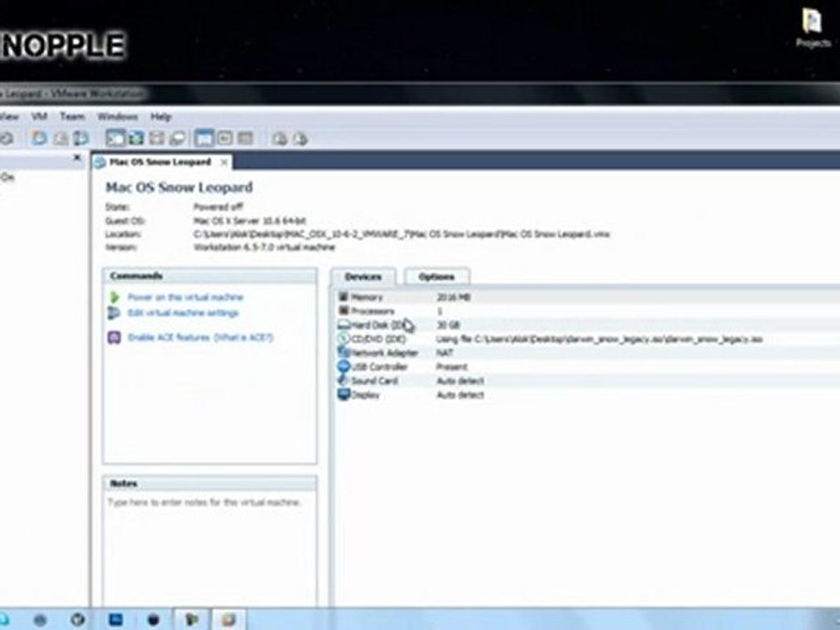
Task: Click the Powered off state value
Action: 218,206
